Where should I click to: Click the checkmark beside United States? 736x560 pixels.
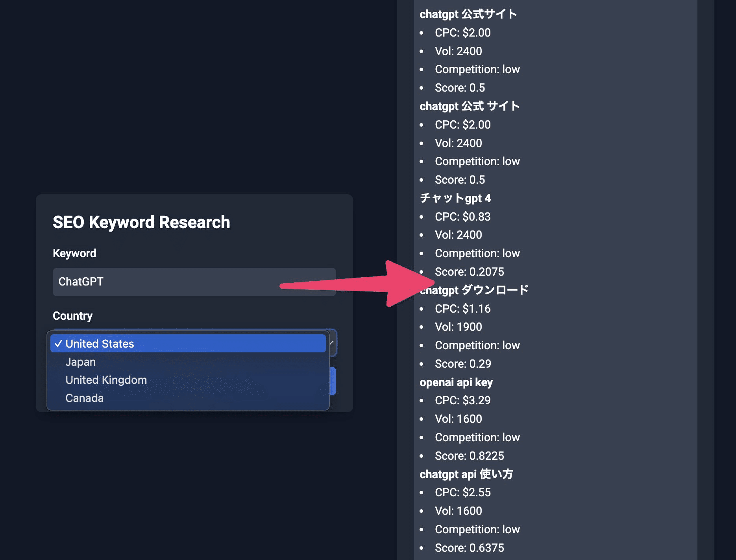[x=58, y=344]
